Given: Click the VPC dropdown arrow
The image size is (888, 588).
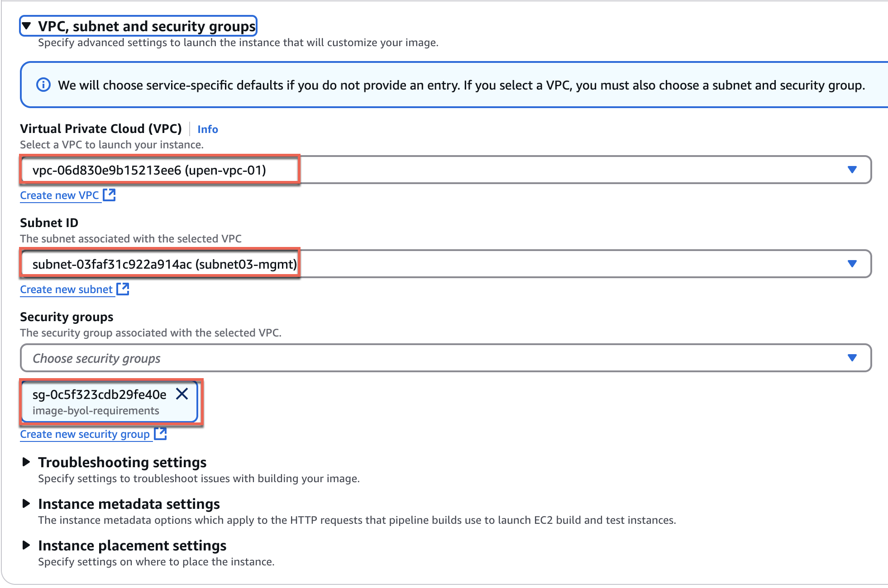Looking at the screenshot, I should 852,170.
